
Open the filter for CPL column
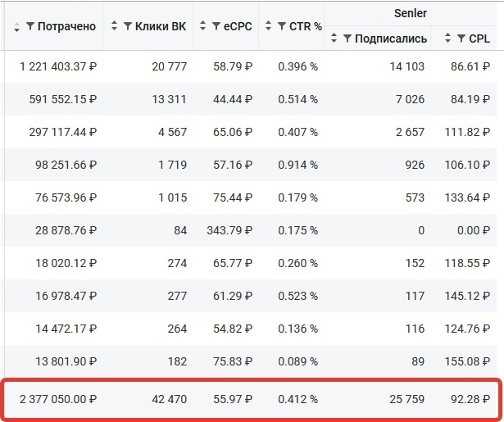(x=461, y=39)
